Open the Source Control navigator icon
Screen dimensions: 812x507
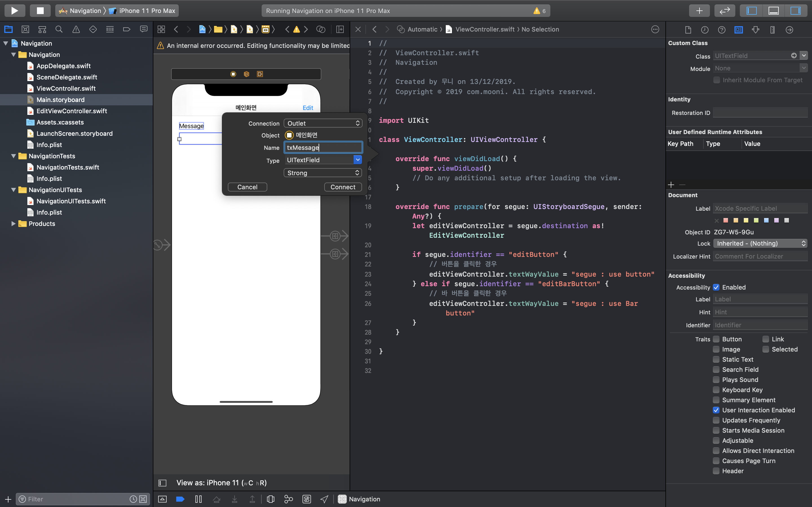tap(25, 30)
